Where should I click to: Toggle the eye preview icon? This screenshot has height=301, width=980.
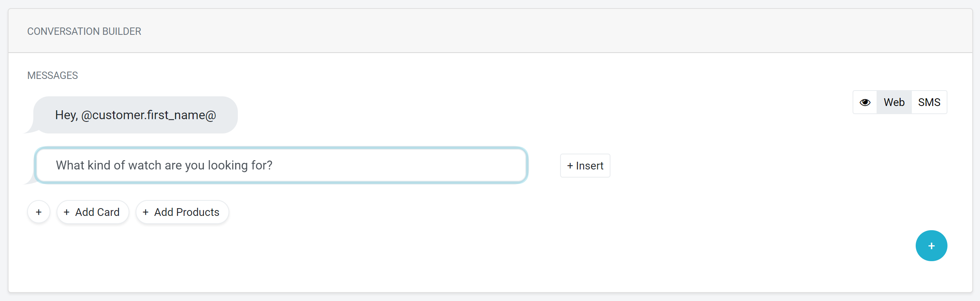(x=865, y=103)
